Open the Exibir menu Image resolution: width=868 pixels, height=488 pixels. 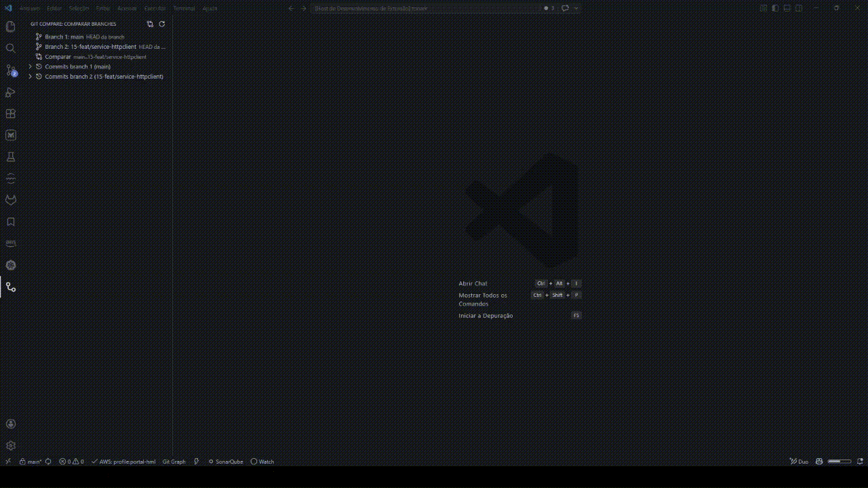click(103, 8)
